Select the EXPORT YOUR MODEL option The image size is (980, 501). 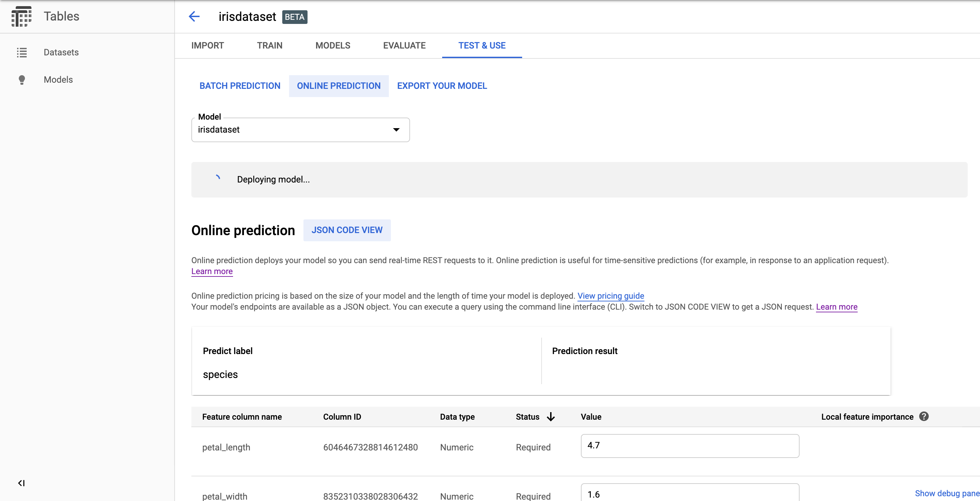tap(442, 86)
